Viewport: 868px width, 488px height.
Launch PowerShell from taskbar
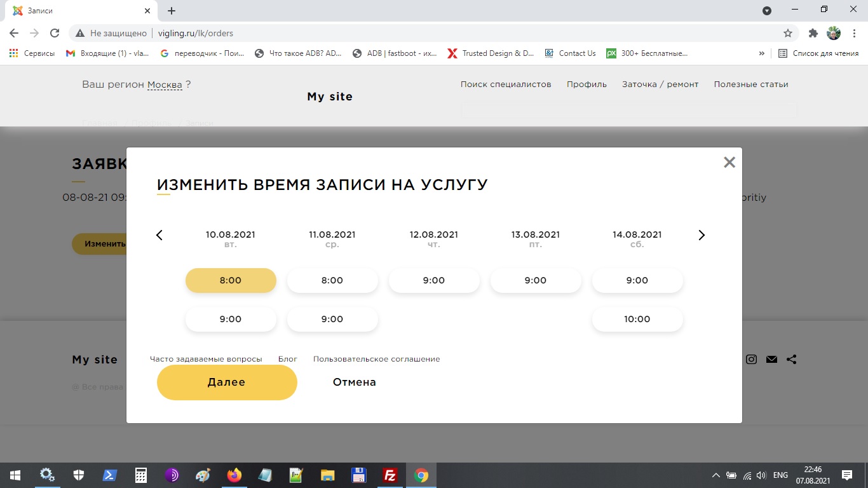click(x=109, y=475)
